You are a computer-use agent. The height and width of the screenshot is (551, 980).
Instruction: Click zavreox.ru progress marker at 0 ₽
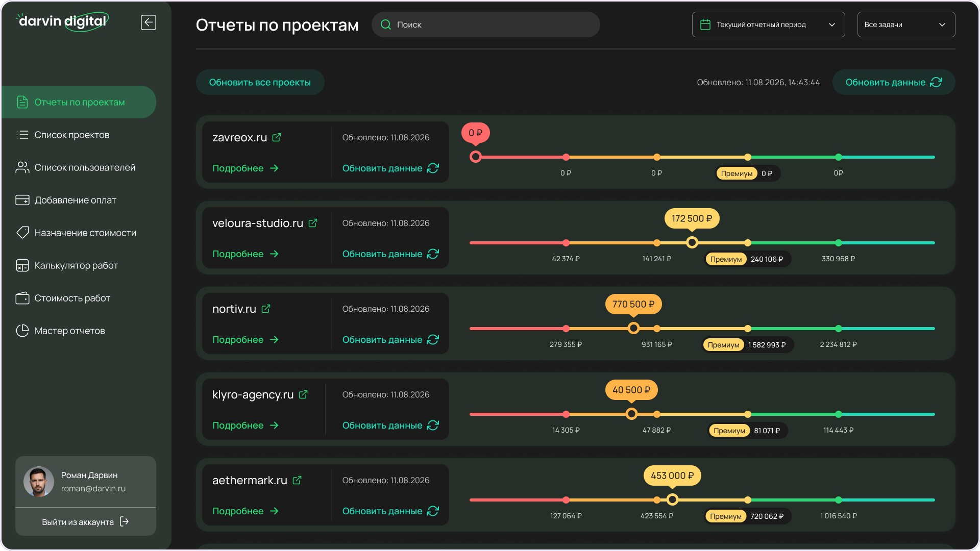pos(476,157)
